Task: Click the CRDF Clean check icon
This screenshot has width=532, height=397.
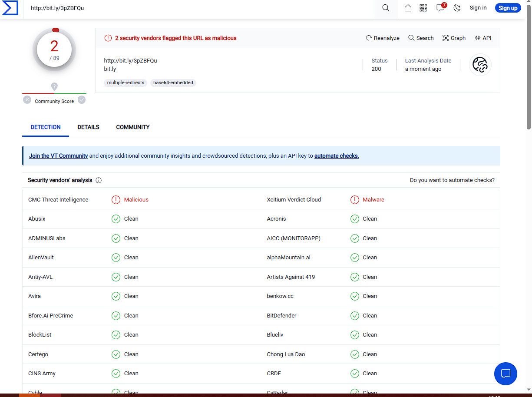Action: 355,374
